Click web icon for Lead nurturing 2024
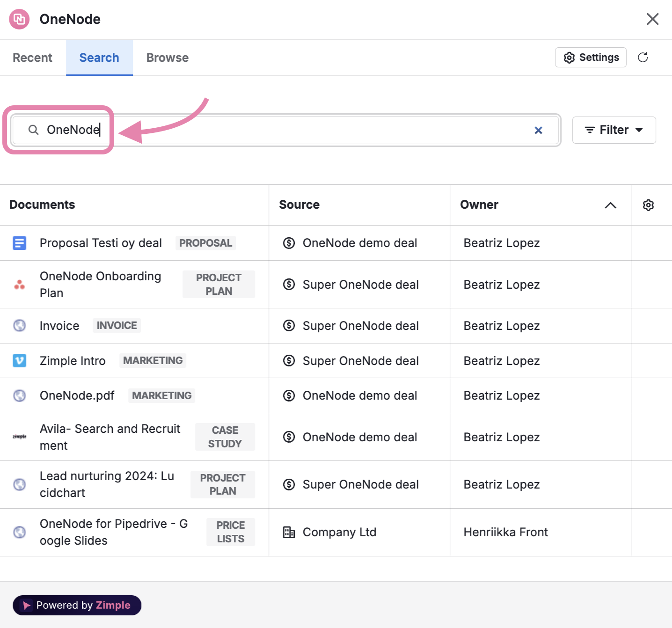Image resolution: width=672 pixels, height=628 pixels. tap(19, 484)
